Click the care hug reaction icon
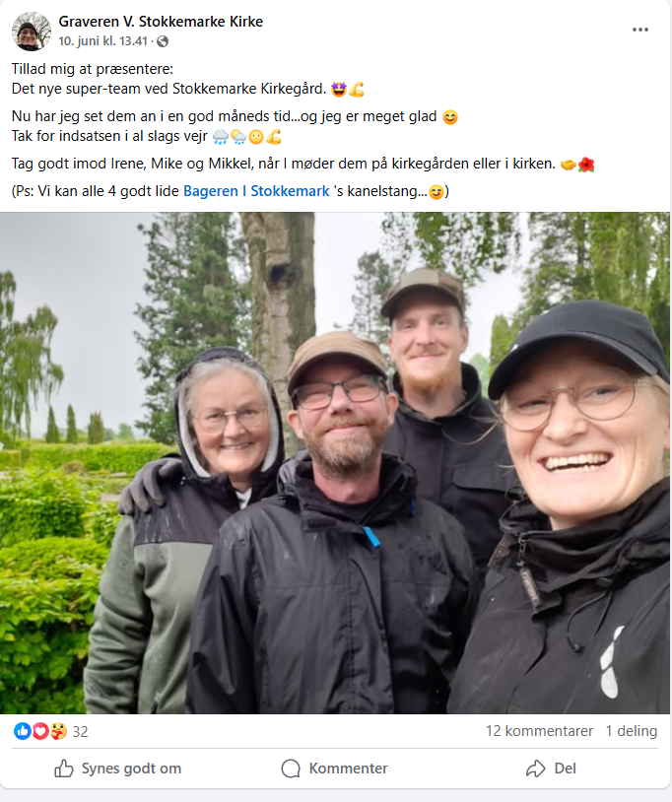This screenshot has height=802, width=672. 58,731
